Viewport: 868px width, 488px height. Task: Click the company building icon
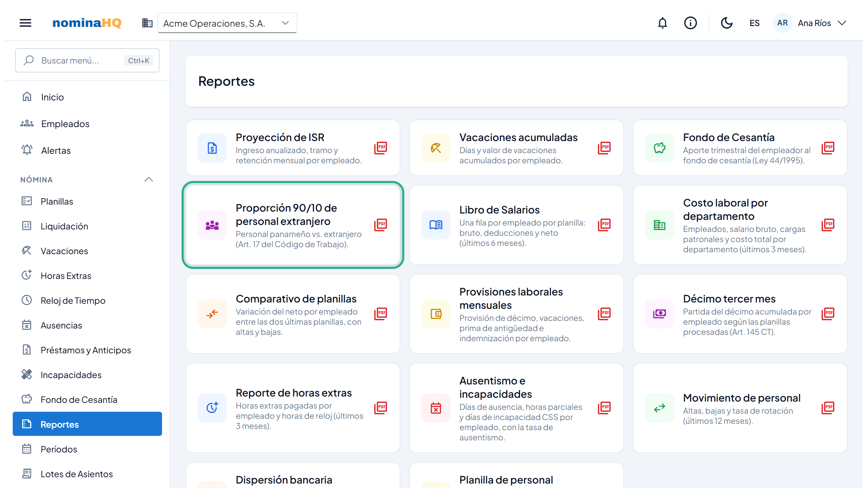147,23
